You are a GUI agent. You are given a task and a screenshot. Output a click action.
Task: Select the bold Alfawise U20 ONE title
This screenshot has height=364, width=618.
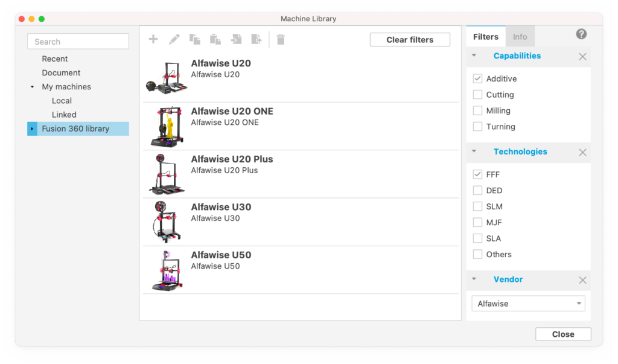tap(232, 111)
